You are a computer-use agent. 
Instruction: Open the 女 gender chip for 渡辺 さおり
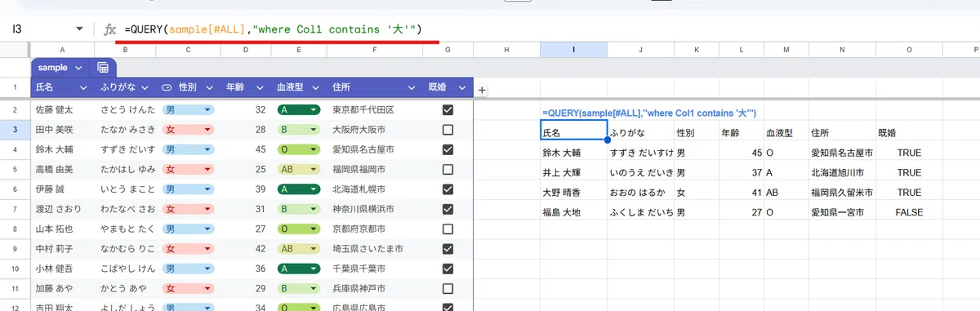pos(187,209)
